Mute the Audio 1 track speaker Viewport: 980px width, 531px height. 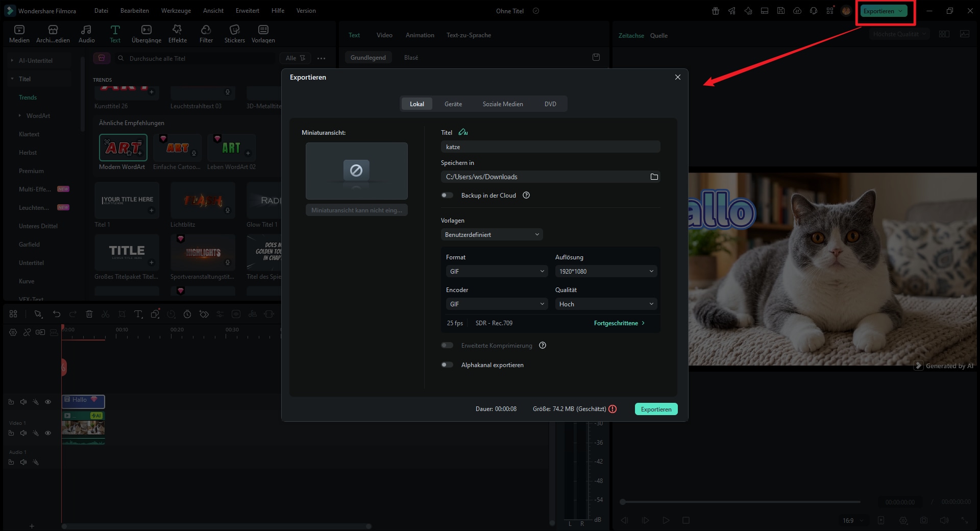(x=23, y=462)
